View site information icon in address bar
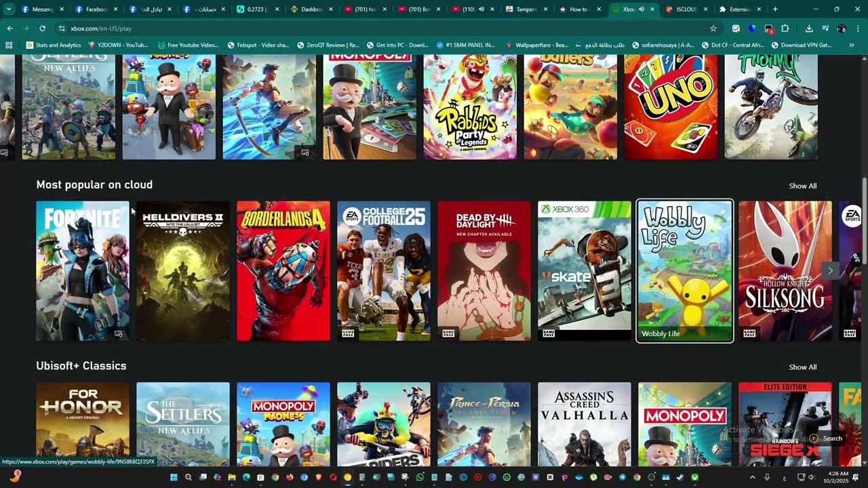868x488 pixels. click(x=62, y=28)
